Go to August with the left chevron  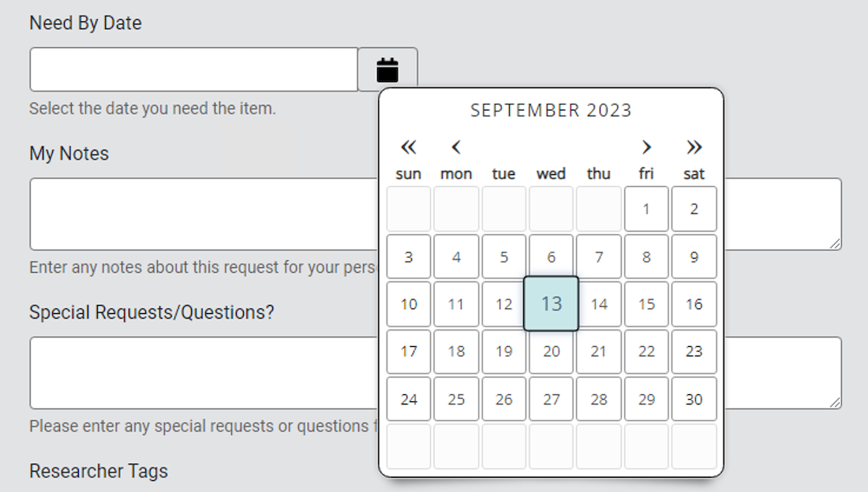[x=455, y=147]
